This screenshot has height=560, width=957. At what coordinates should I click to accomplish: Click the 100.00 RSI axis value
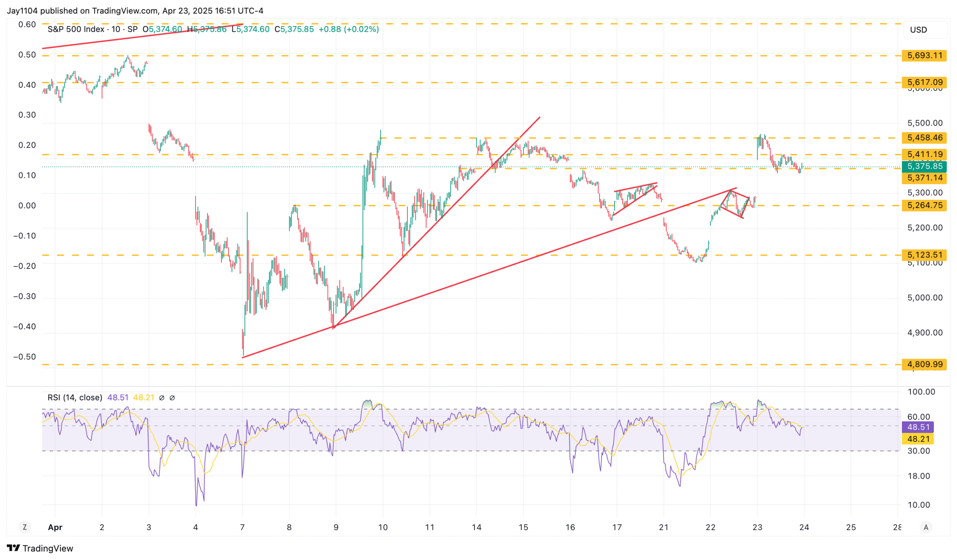coord(921,392)
